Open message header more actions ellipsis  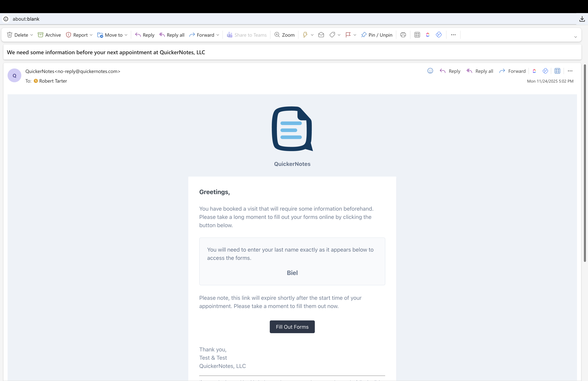click(570, 71)
